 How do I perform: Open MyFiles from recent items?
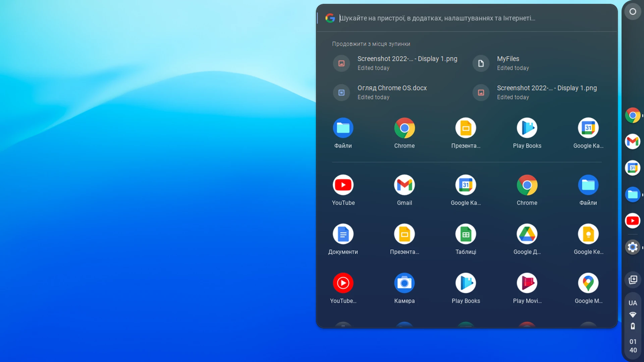[508, 59]
